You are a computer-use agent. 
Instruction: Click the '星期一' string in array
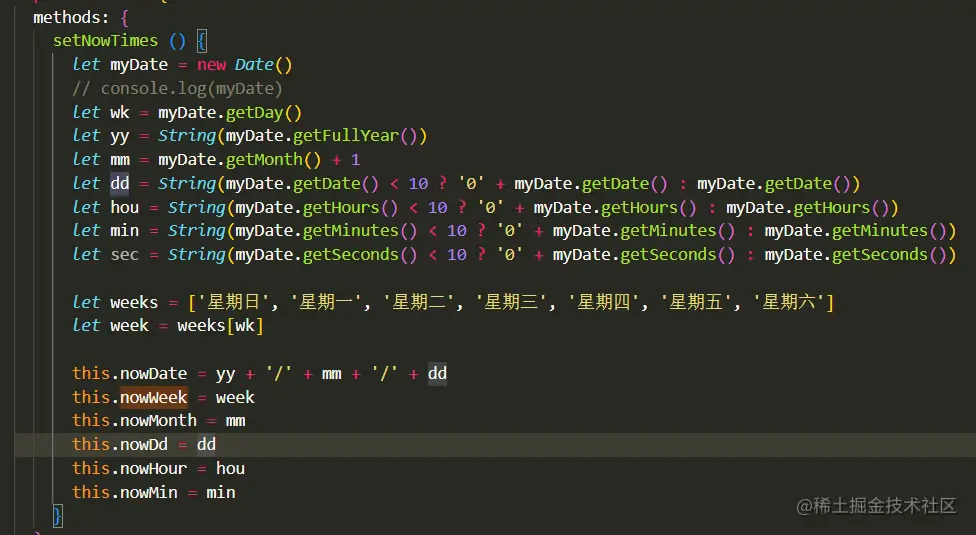tap(326, 302)
